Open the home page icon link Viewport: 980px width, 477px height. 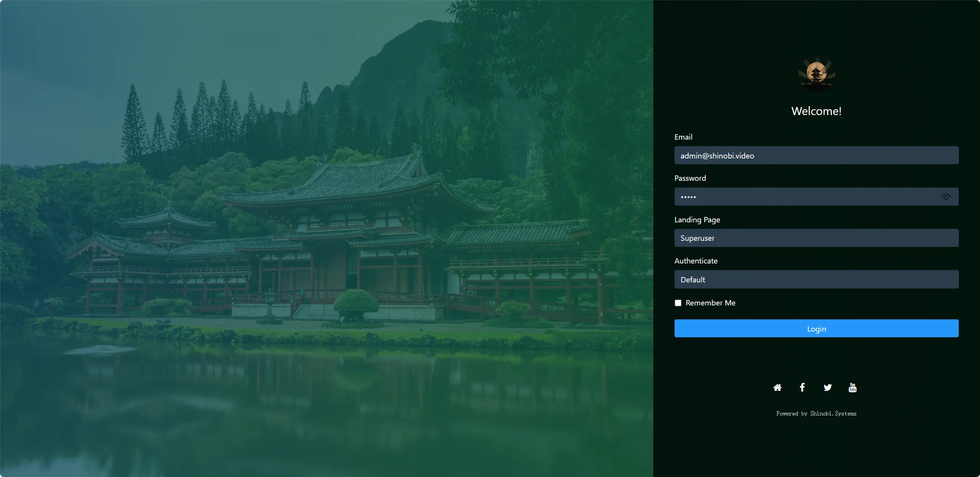tap(777, 387)
